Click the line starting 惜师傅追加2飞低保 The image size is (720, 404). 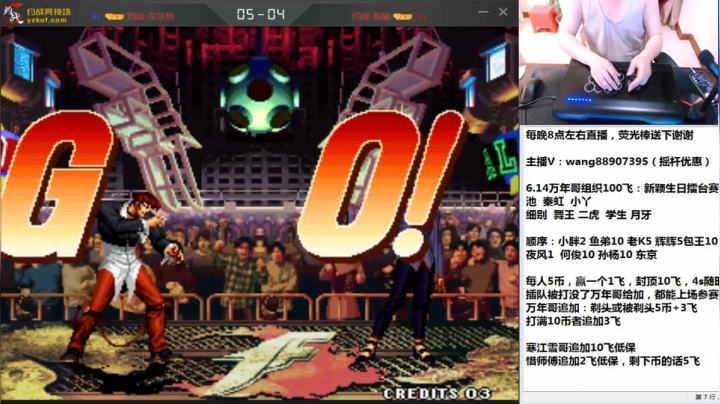coord(613,361)
